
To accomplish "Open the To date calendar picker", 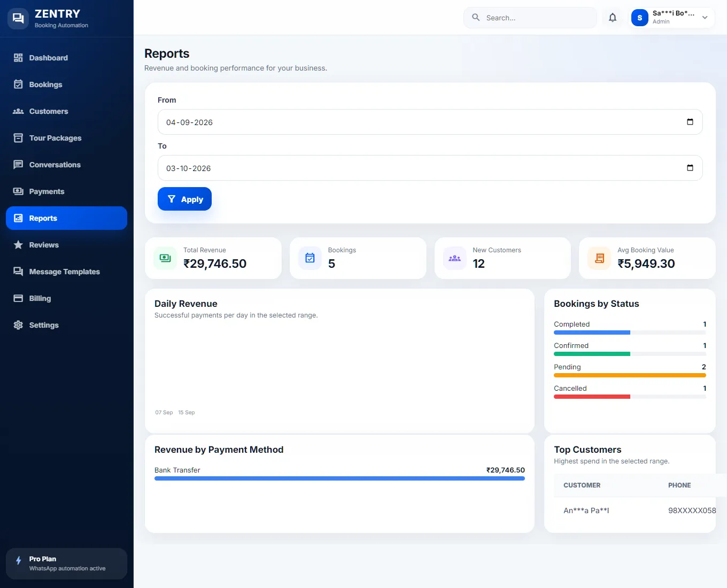I will point(690,168).
